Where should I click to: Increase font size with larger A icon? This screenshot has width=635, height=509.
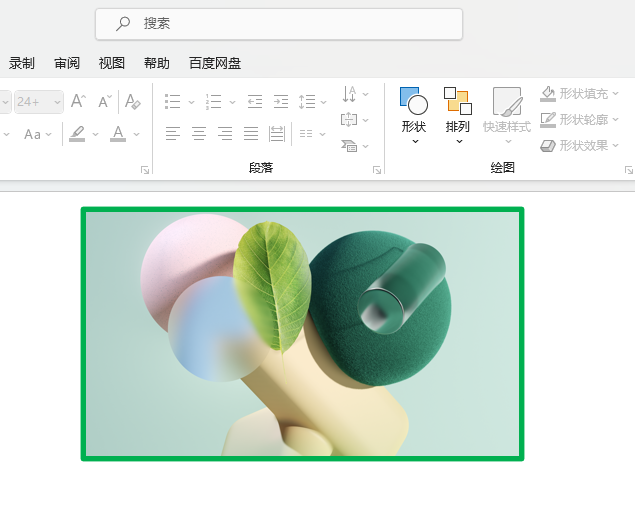click(78, 101)
